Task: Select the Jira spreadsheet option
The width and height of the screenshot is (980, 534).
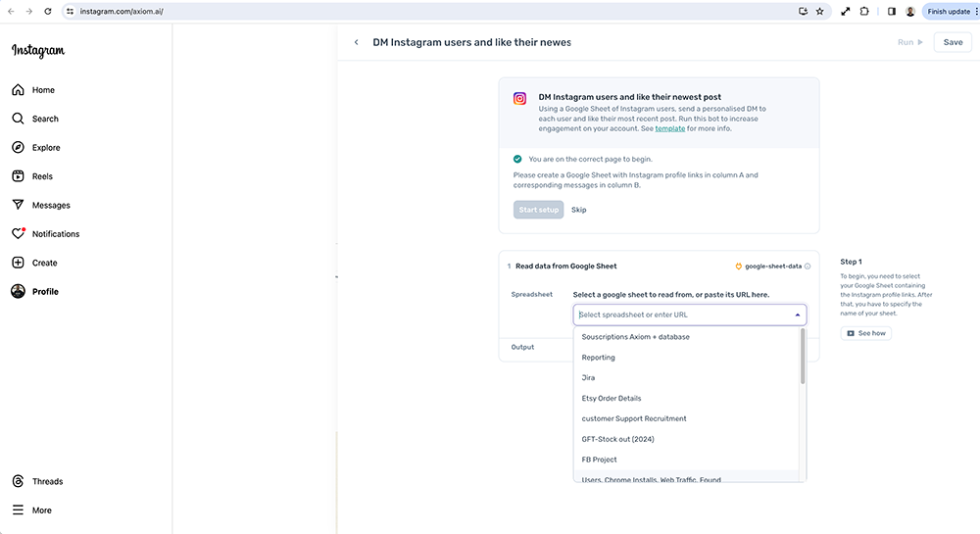Action: 686,378
